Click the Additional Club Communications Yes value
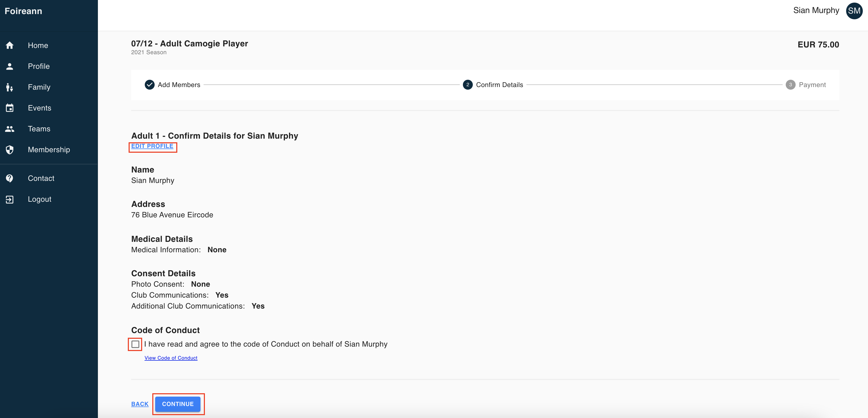Image resolution: width=868 pixels, height=418 pixels. tap(258, 306)
